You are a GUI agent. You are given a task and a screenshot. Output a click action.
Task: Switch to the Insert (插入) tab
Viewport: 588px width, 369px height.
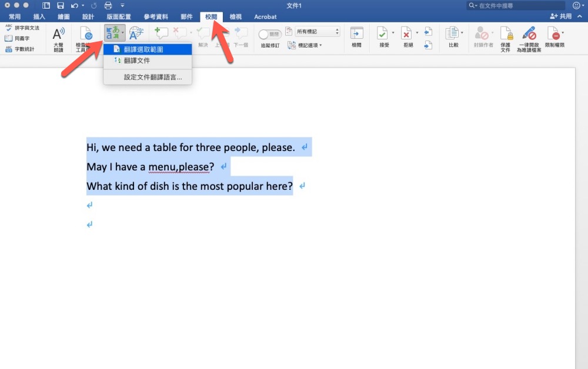tap(39, 17)
